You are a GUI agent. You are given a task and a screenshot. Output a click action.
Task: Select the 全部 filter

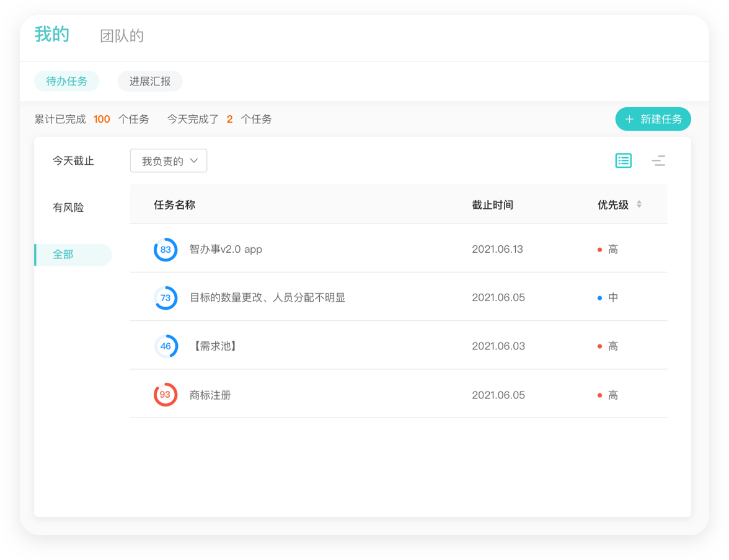click(x=73, y=255)
